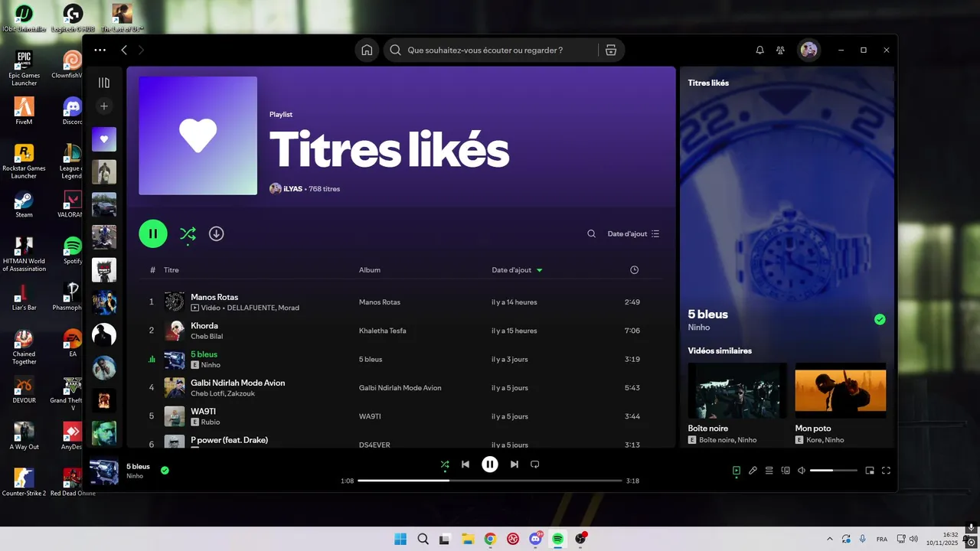
Task: Open friend activity icon
Action: [x=780, y=51]
